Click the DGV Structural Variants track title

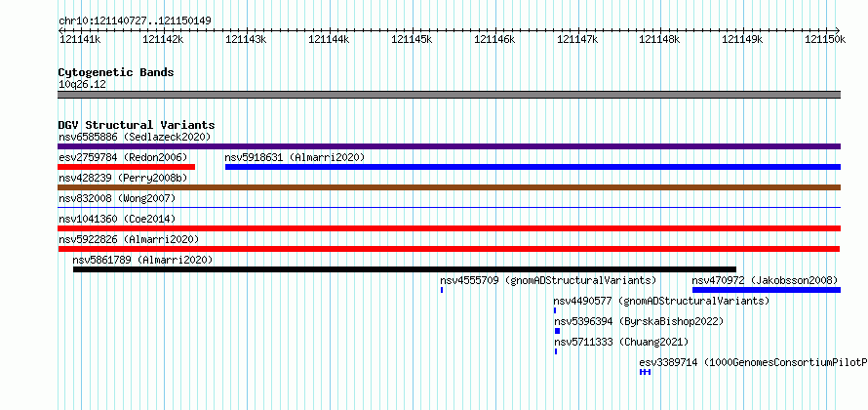137,125
